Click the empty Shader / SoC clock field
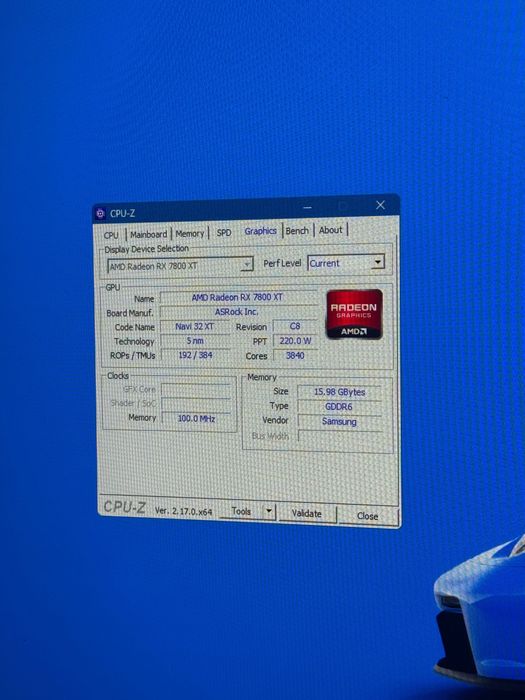Image resolution: width=525 pixels, height=700 pixels. [x=196, y=404]
